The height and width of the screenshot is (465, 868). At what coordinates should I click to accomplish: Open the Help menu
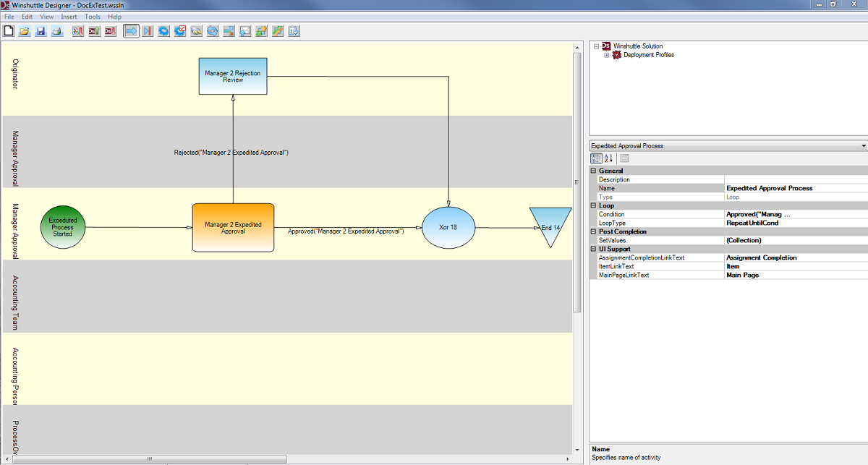(115, 17)
